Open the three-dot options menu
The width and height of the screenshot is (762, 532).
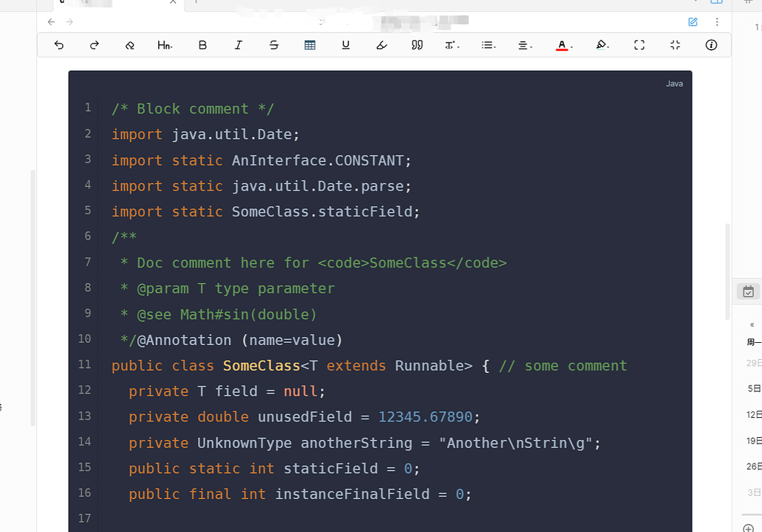pos(717,22)
